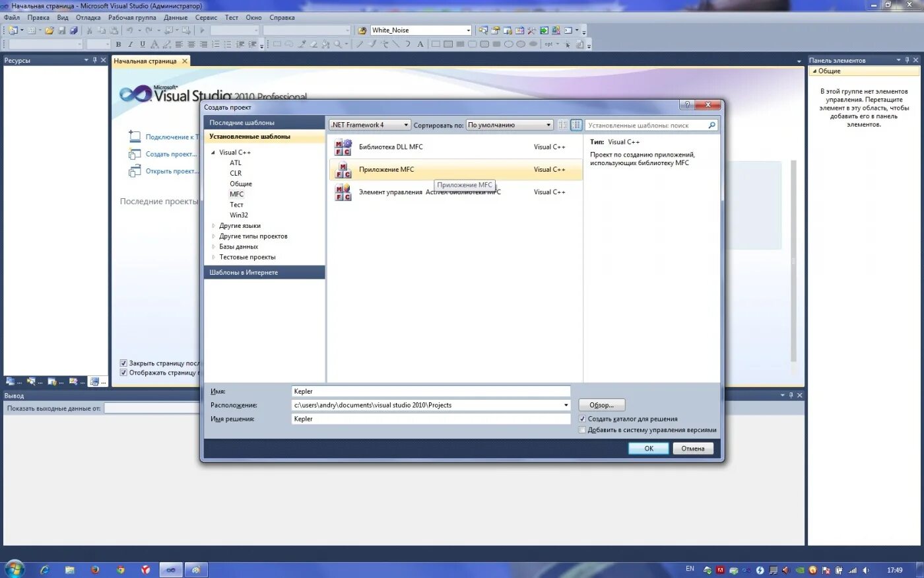The width and height of the screenshot is (924, 578).
Task: Expand the Другие типы проектов node
Action: pyautogui.click(x=213, y=236)
